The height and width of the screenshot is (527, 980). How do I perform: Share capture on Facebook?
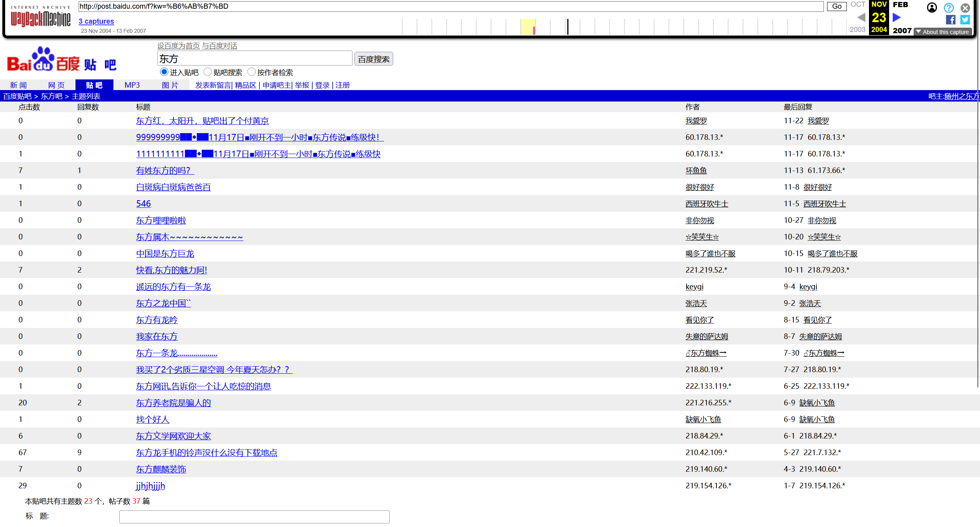pos(950,20)
